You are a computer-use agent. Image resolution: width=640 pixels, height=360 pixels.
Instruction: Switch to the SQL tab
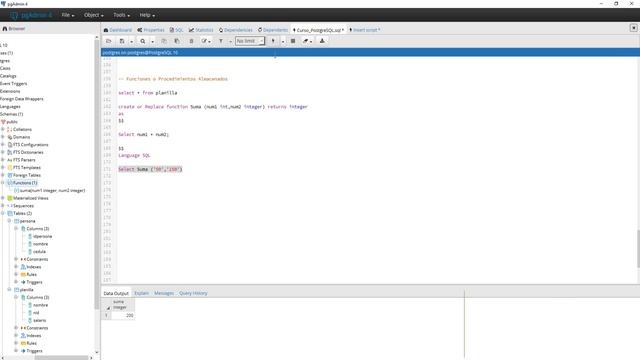[176, 30]
